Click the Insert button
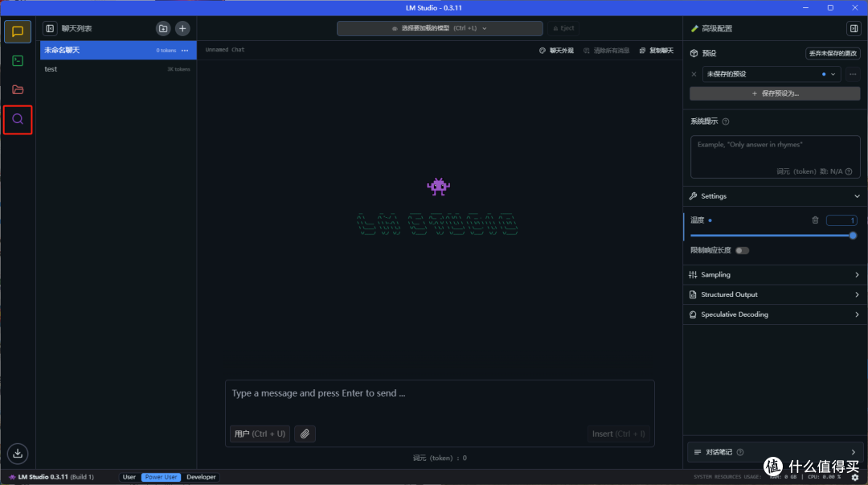This screenshot has width=868, height=485. click(x=618, y=434)
